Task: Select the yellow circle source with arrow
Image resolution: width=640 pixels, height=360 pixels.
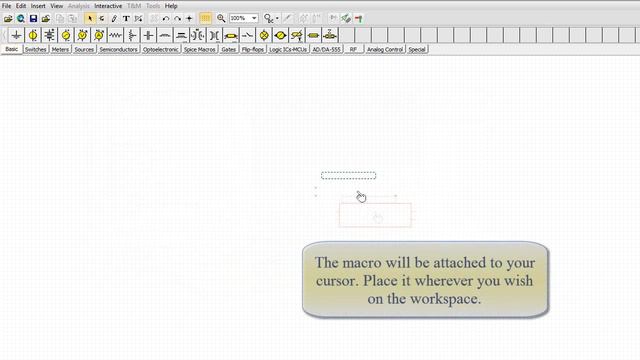Action: coord(66,36)
